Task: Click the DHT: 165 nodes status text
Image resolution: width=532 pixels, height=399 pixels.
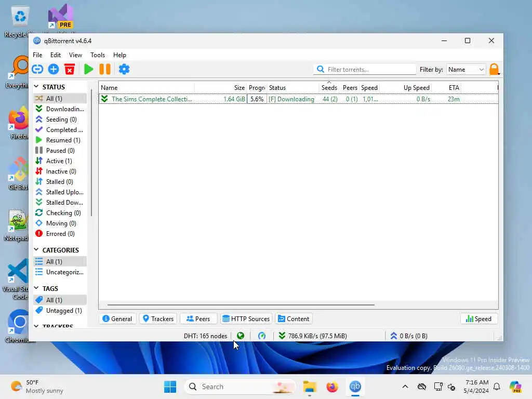Action: click(205, 336)
